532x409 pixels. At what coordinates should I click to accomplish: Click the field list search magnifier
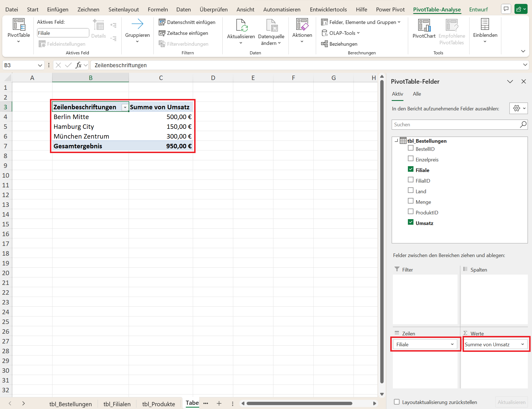click(x=523, y=125)
